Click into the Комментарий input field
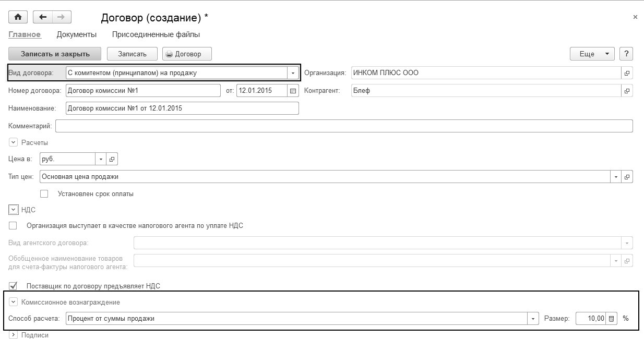Image resolution: width=644 pixels, height=339 pixels. 343,126
